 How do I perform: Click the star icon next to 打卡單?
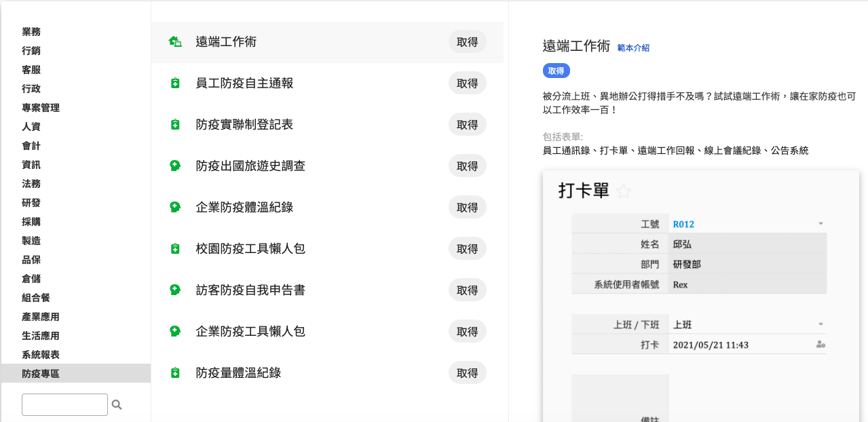624,192
